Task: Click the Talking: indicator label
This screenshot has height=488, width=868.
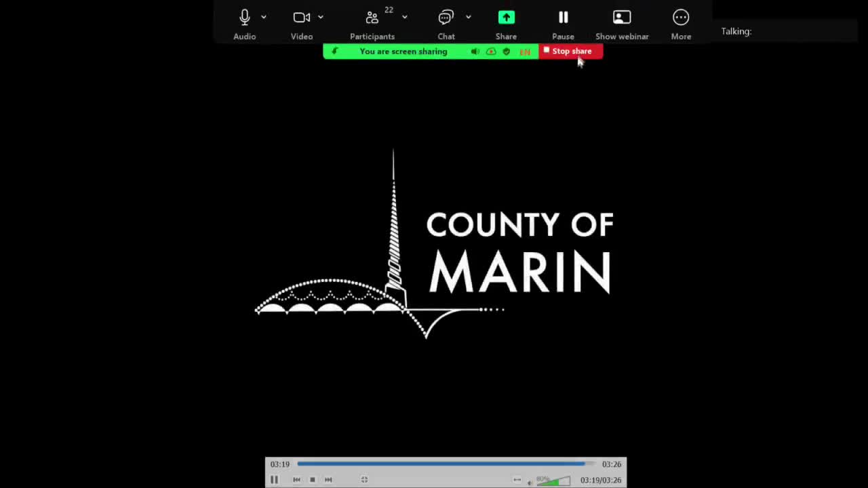Action: click(x=736, y=31)
